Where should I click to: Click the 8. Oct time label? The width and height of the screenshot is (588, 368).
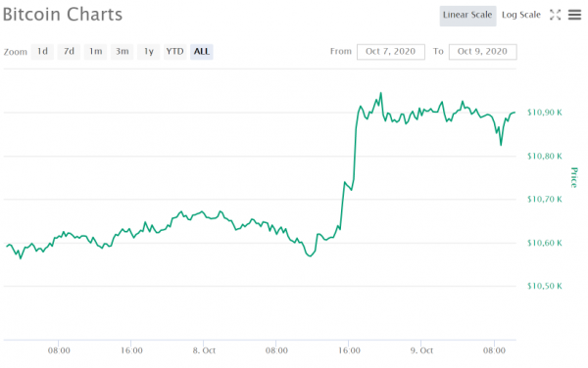[x=204, y=350]
